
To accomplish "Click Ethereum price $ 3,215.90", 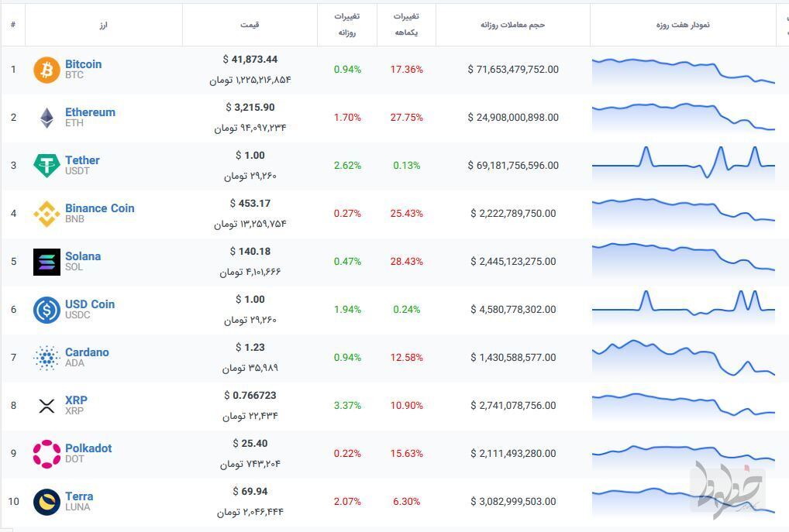I will pyautogui.click(x=250, y=107).
